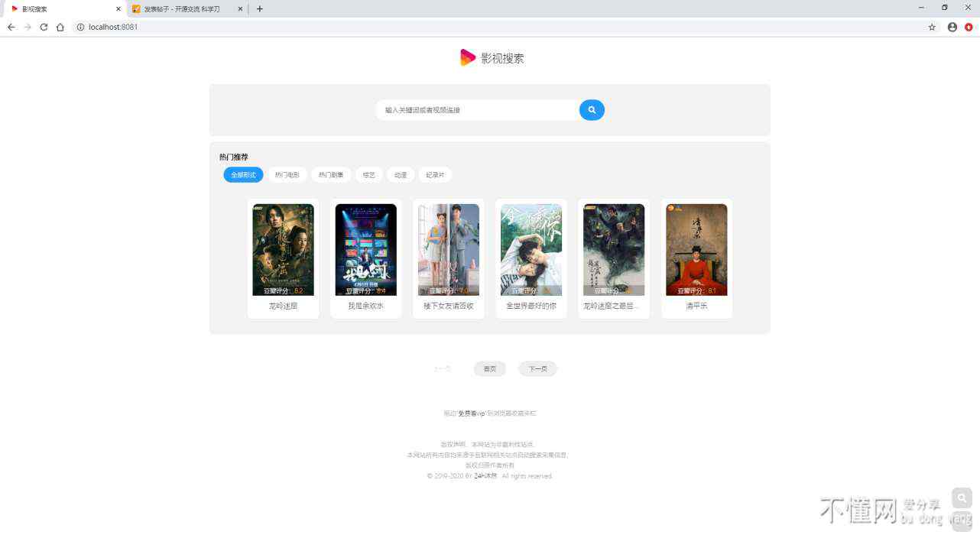The image size is (980, 535).
Task: Click the browser forward arrow
Action: point(28,27)
